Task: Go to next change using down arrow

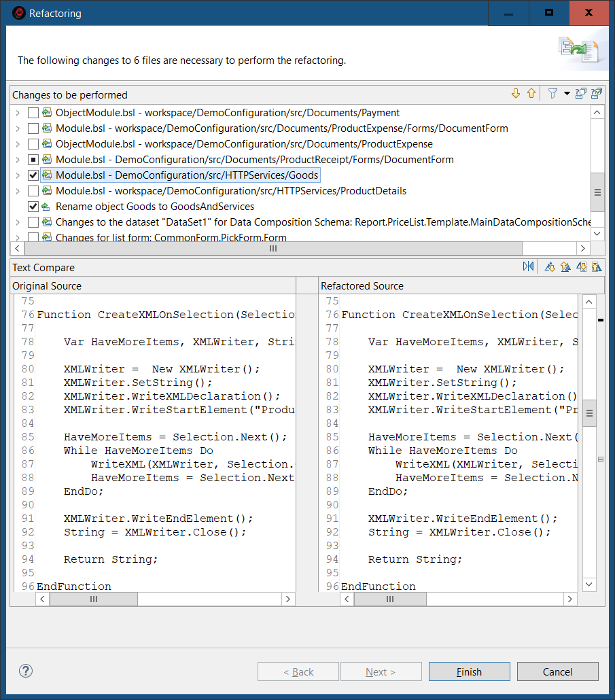Action: (516, 94)
